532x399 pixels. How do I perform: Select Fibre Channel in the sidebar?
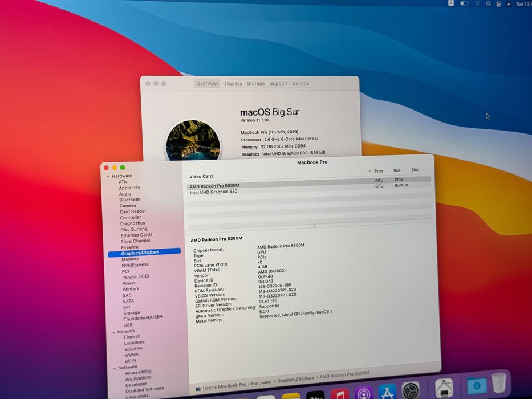click(135, 241)
